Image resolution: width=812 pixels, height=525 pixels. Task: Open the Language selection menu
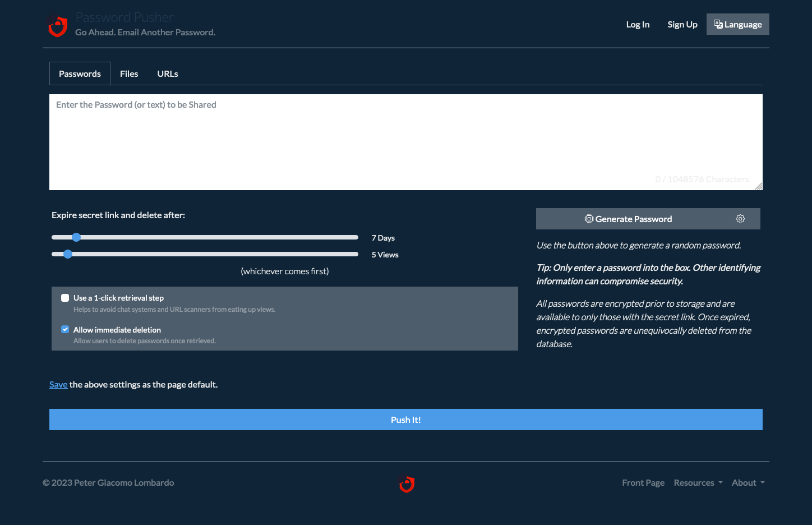click(737, 24)
